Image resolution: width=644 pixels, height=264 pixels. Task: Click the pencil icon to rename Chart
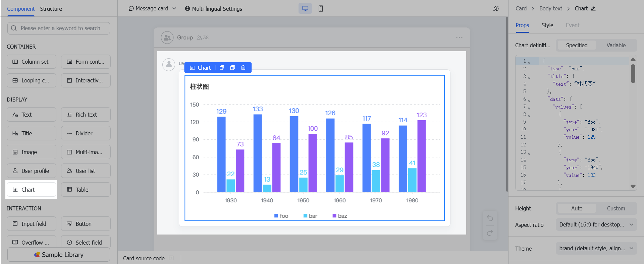(593, 9)
